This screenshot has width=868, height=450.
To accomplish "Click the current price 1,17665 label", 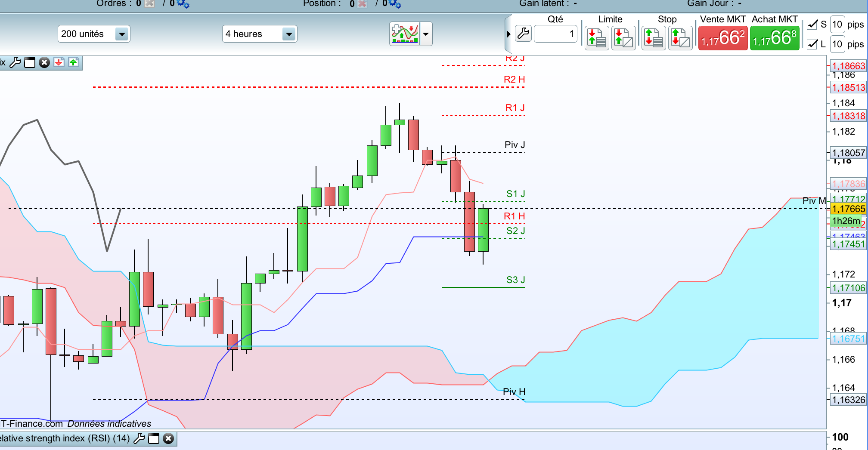I will tap(848, 209).
